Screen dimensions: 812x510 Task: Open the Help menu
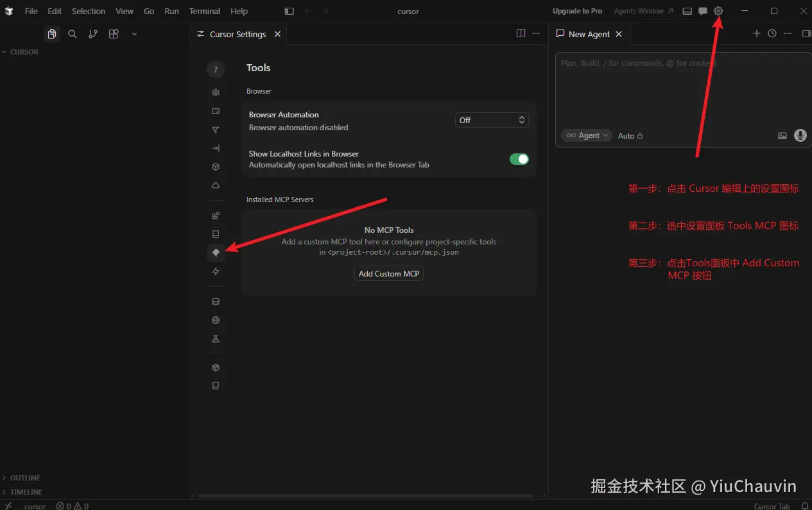click(x=239, y=11)
